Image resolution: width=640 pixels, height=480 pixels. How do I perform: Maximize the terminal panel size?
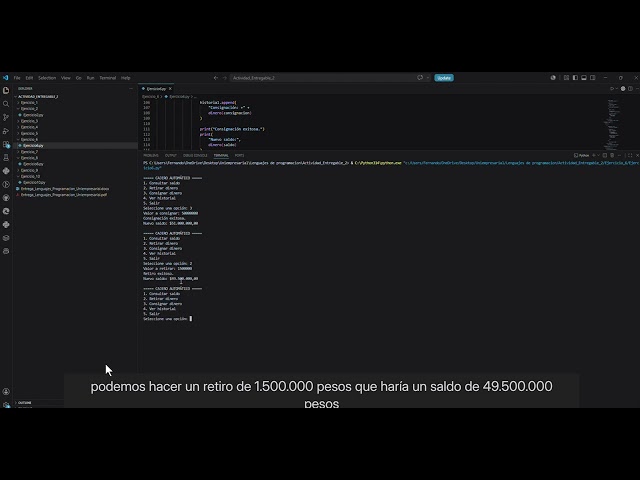[630, 155]
